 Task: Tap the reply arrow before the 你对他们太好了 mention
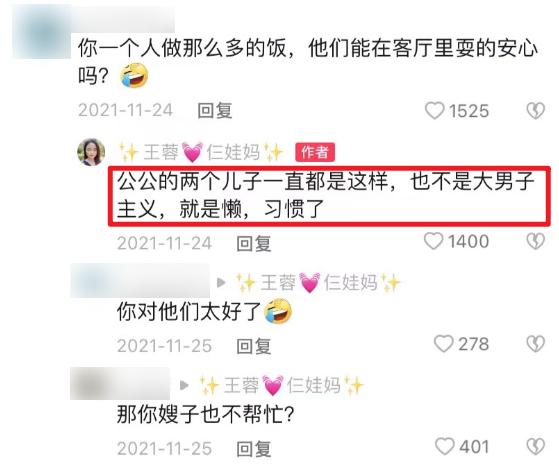point(221,283)
